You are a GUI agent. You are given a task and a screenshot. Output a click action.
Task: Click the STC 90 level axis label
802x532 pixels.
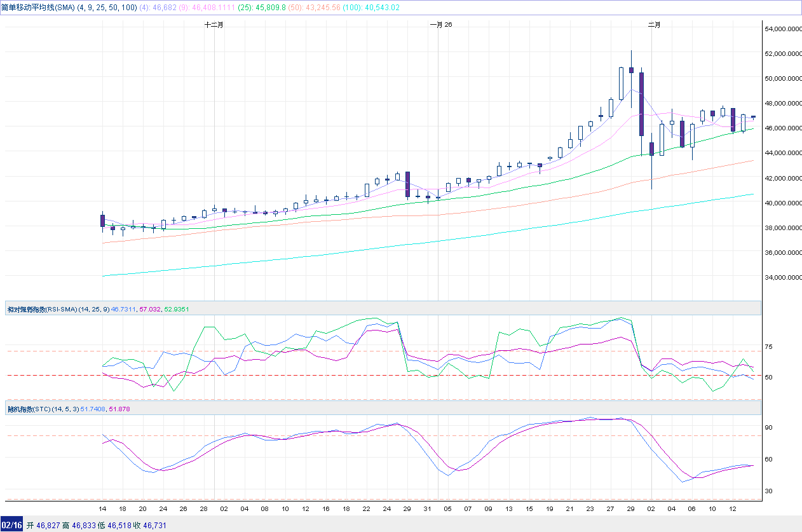(x=768, y=428)
